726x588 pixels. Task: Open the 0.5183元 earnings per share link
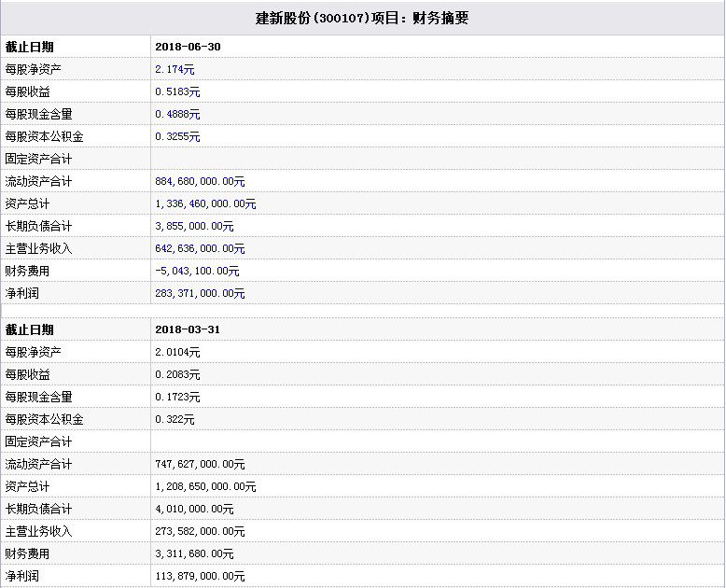point(177,91)
